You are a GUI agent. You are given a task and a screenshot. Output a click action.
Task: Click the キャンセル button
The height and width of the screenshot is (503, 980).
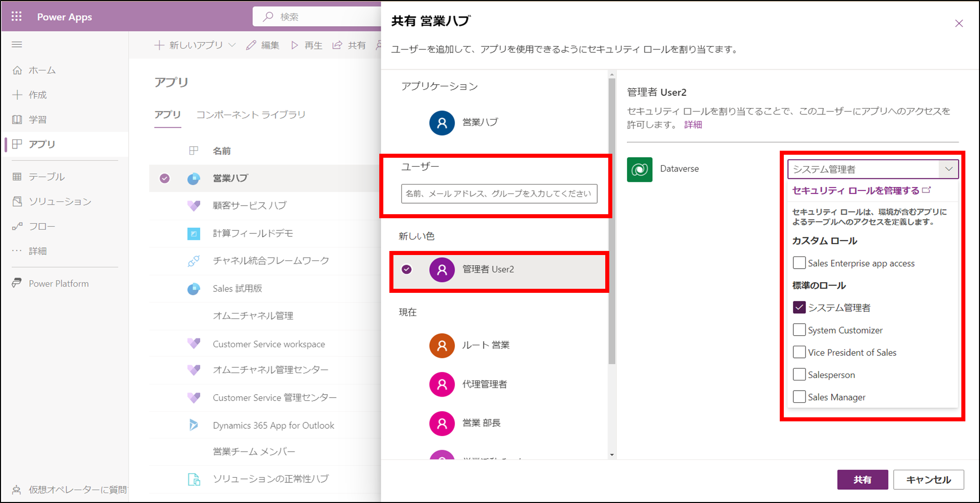pyautogui.click(x=929, y=480)
